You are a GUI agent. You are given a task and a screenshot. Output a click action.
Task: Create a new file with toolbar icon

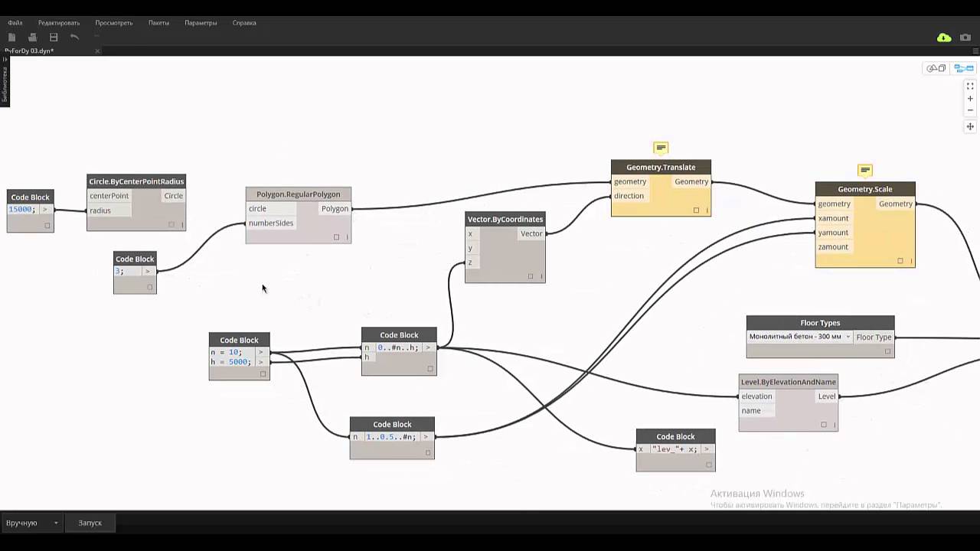(11, 37)
